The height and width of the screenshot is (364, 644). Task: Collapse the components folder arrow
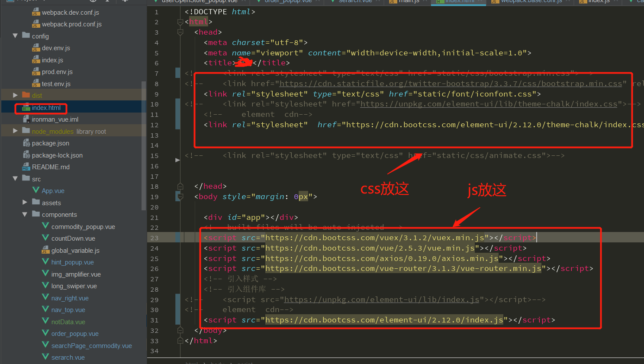(25, 214)
